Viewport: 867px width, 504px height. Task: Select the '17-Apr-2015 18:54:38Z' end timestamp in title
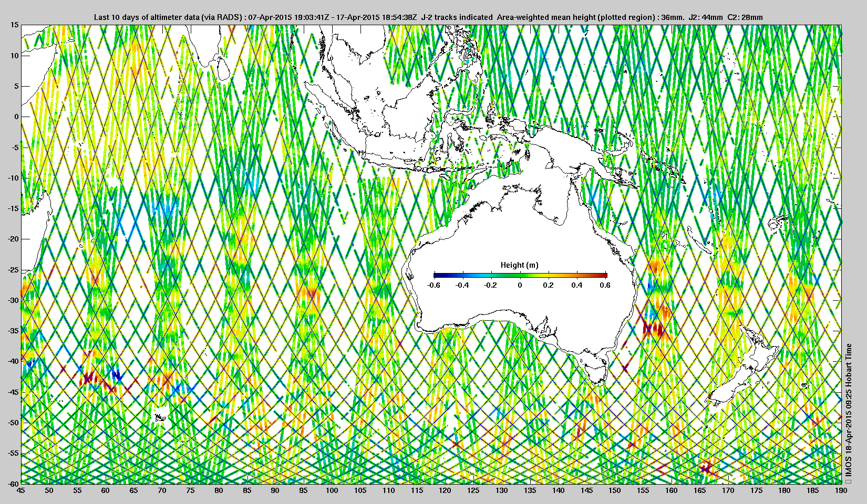pyautogui.click(x=376, y=17)
